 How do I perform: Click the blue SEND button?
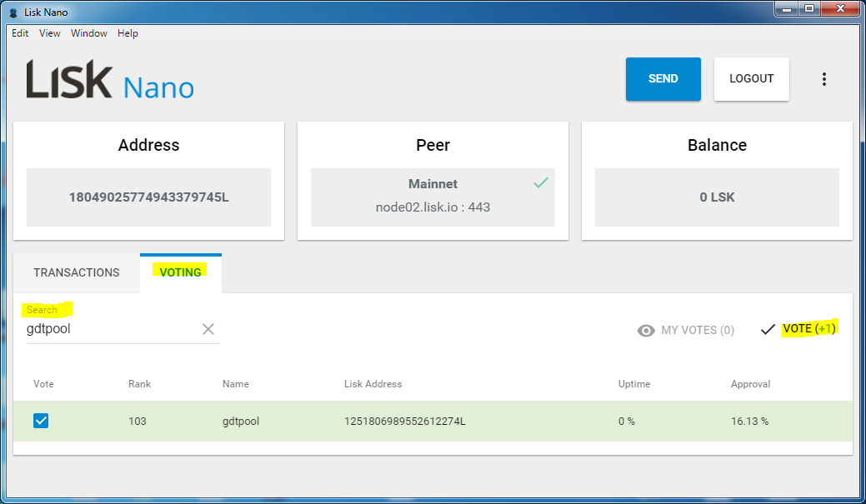[x=663, y=79]
